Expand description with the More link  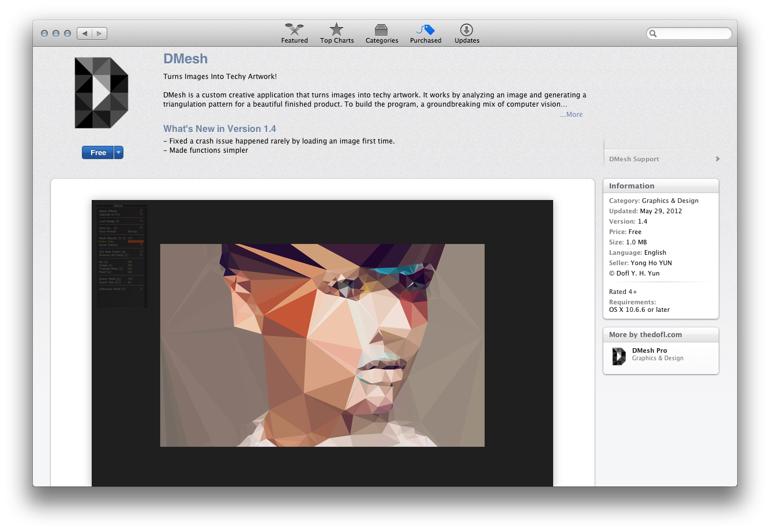(x=571, y=115)
